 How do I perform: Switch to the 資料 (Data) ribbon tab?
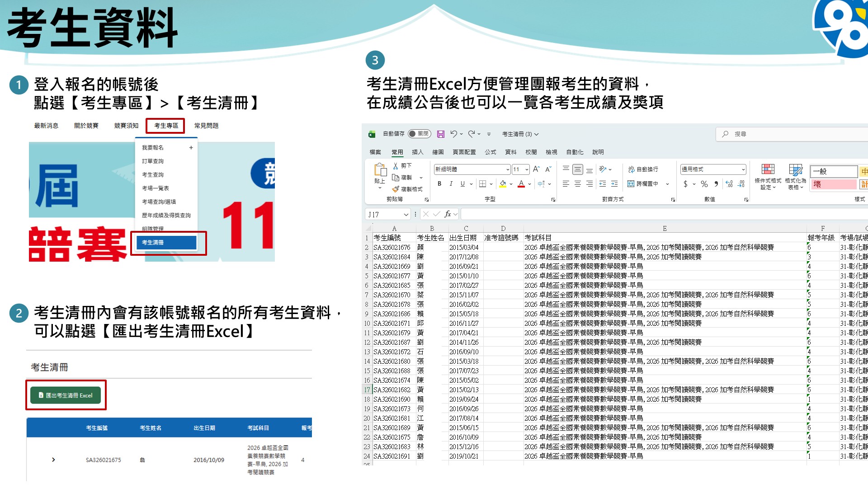click(511, 152)
